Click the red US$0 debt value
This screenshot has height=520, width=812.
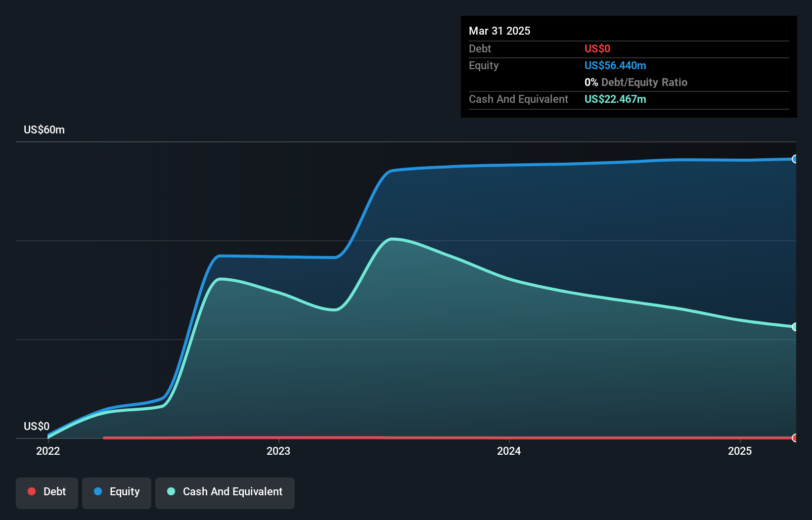point(597,48)
